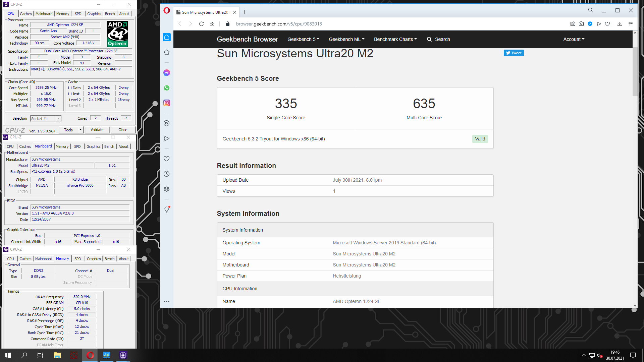Take a snapshot with the camera icon
Viewport: 644px width, 362px height.
point(581,24)
